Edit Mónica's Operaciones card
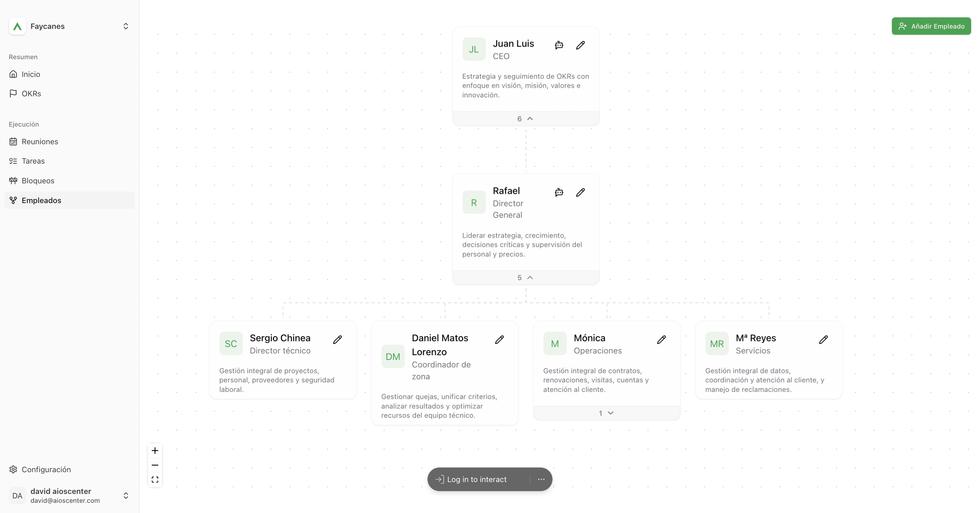Screen dimensions: 980x513 (x=661, y=340)
